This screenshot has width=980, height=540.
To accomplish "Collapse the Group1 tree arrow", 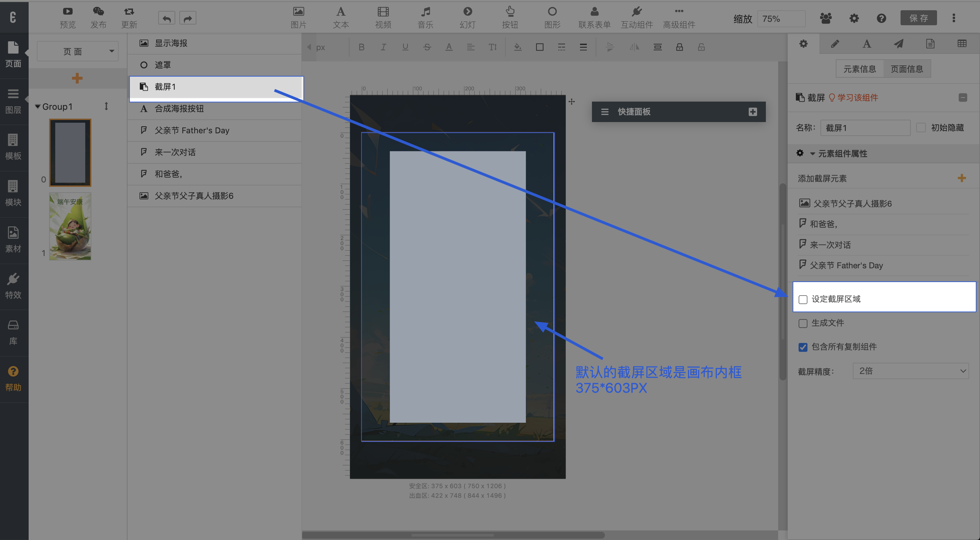I will 38,106.
